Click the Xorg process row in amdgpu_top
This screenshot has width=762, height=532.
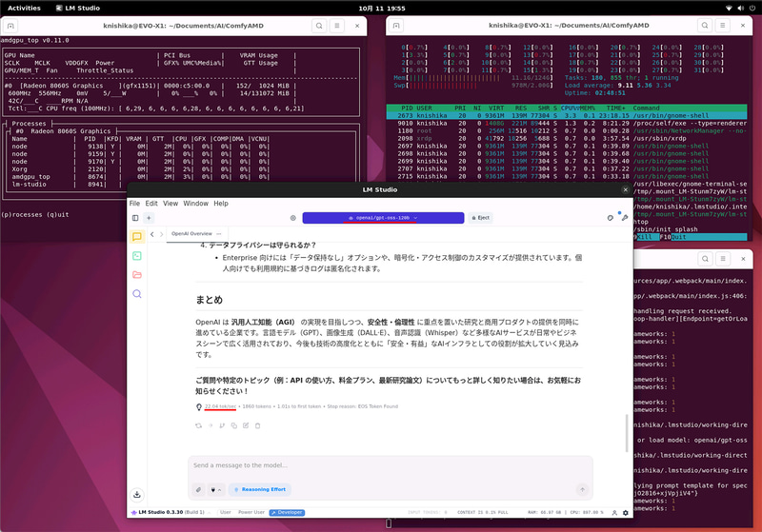[139, 169]
